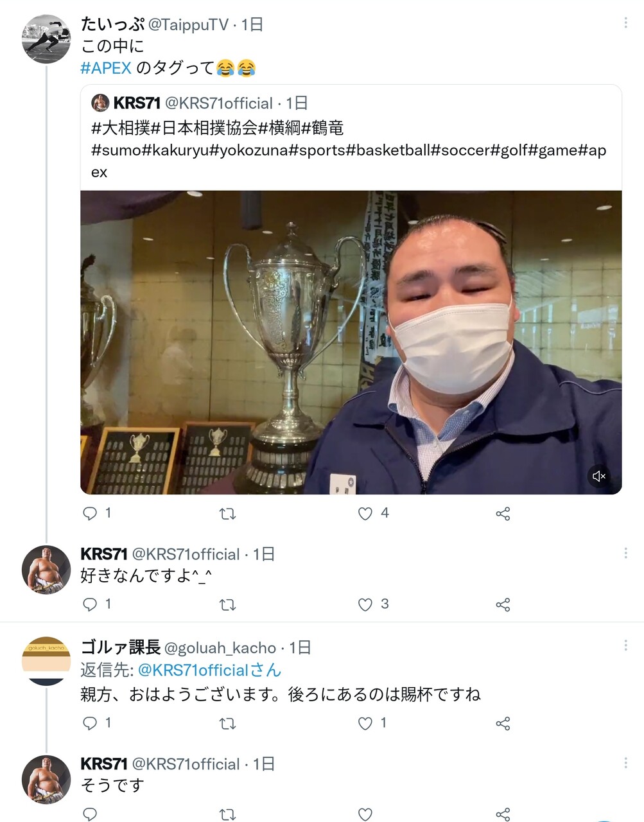Open たいっぷ profile avatar

pyautogui.click(x=46, y=39)
